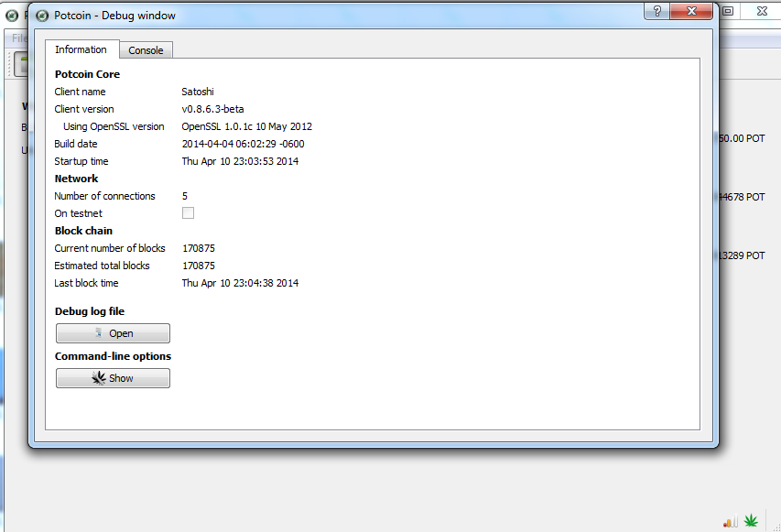Switch to the Console tab

point(146,50)
